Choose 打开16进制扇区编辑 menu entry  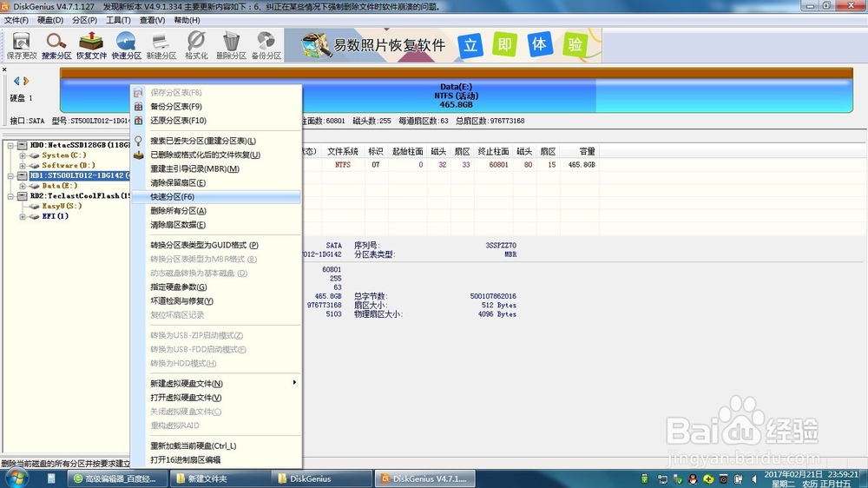coord(216,459)
